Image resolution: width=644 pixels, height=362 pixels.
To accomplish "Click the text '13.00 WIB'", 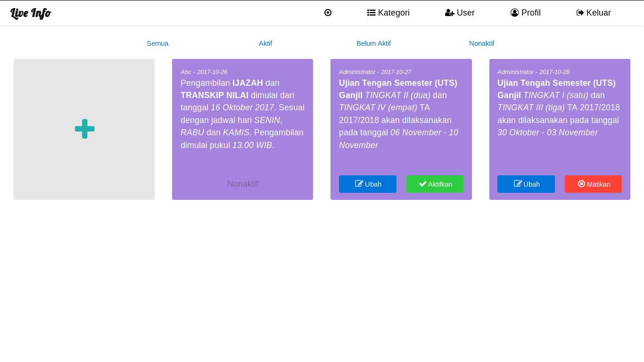I will click(252, 145).
